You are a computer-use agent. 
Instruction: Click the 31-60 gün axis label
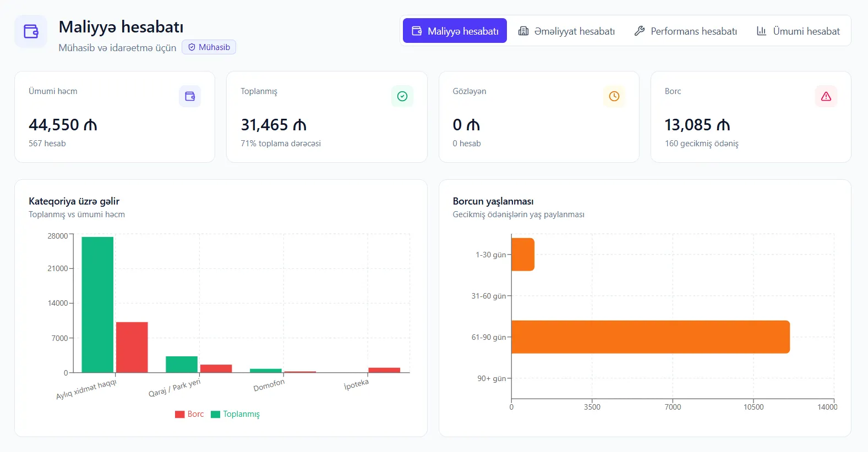click(488, 296)
